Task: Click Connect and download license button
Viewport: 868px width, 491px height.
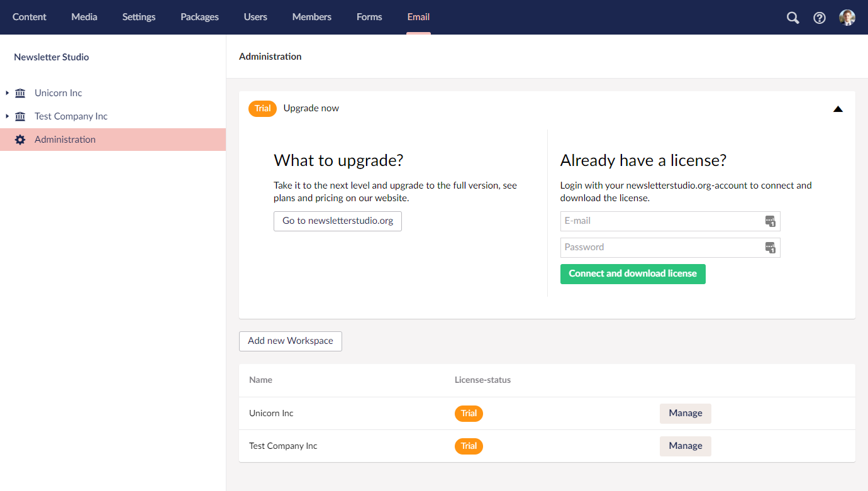Action: (x=633, y=274)
